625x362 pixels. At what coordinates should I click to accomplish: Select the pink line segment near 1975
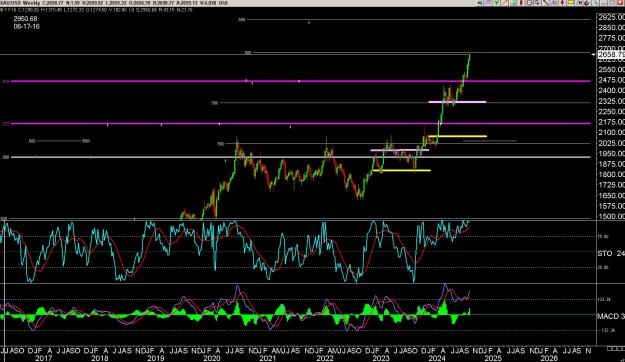point(400,150)
